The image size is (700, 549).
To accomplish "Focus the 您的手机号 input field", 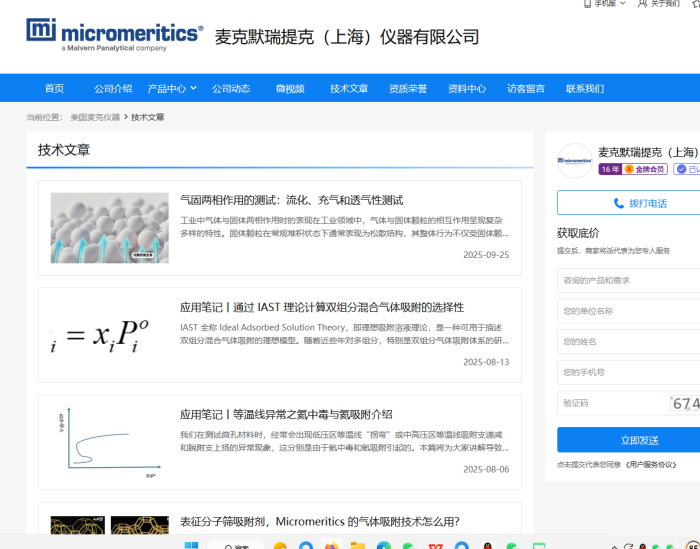I will [x=628, y=372].
